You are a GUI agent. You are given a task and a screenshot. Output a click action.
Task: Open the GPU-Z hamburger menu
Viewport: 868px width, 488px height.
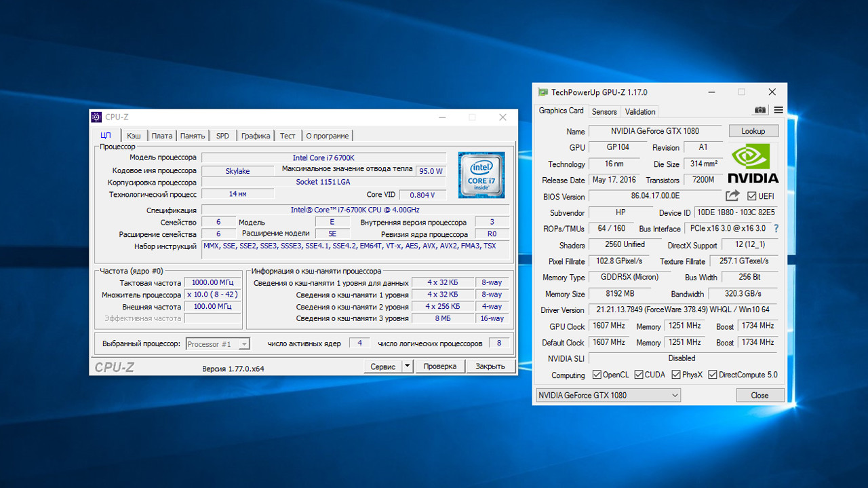(778, 111)
